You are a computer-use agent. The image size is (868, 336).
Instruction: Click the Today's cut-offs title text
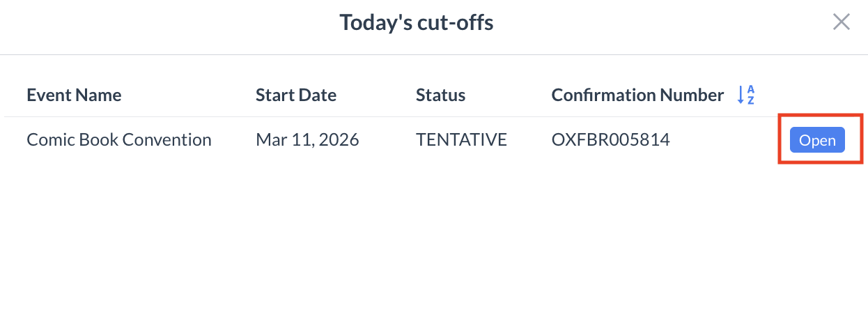point(416,23)
